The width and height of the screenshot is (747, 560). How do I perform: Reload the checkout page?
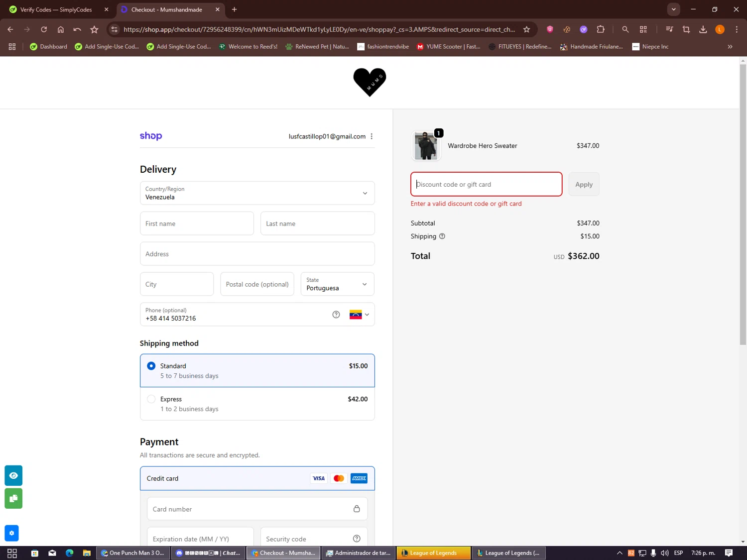44,29
